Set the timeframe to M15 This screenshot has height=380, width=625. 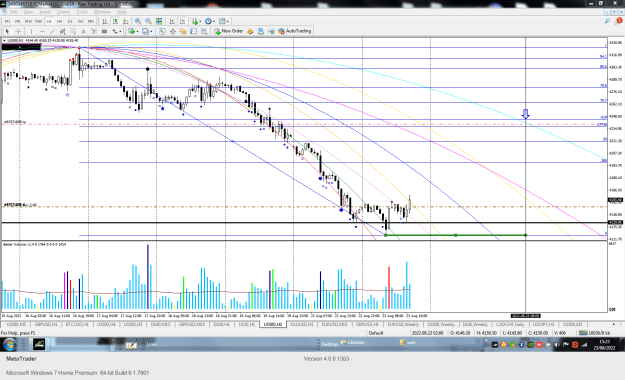(x=28, y=21)
